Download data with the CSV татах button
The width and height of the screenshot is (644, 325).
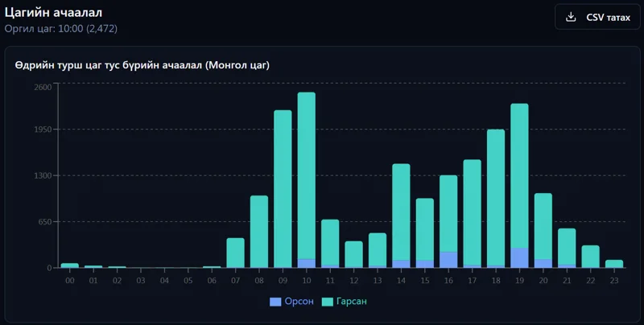[597, 17]
